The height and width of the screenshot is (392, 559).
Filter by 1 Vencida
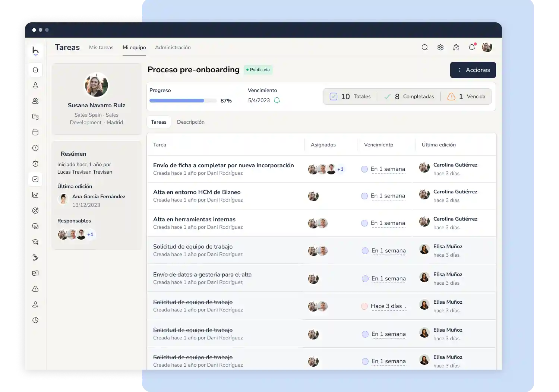pos(466,97)
